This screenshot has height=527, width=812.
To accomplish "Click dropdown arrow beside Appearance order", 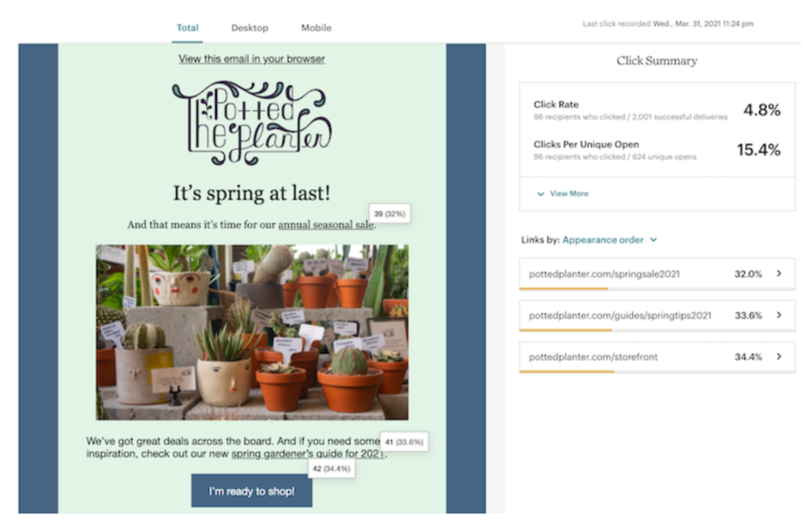I will 653,239.
